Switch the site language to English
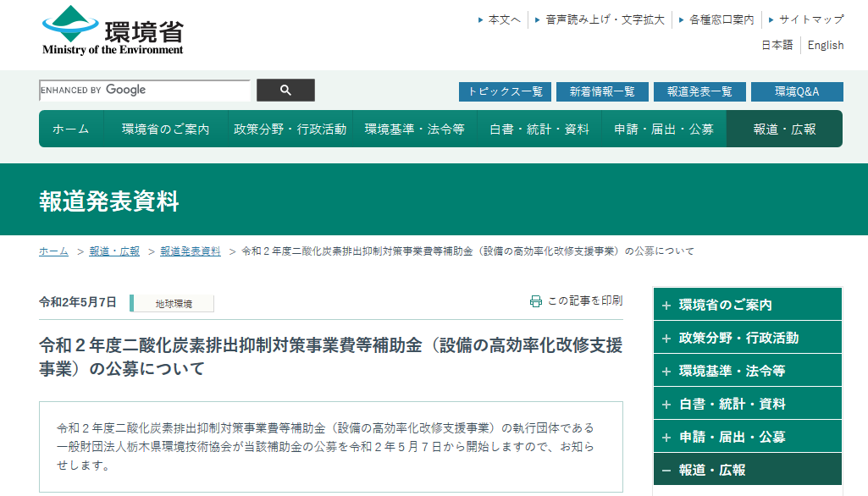Image resolution: width=868 pixels, height=496 pixels. point(825,45)
